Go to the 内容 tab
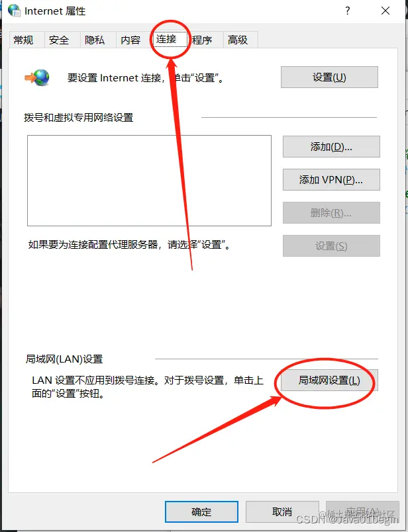 [x=130, y=40]
